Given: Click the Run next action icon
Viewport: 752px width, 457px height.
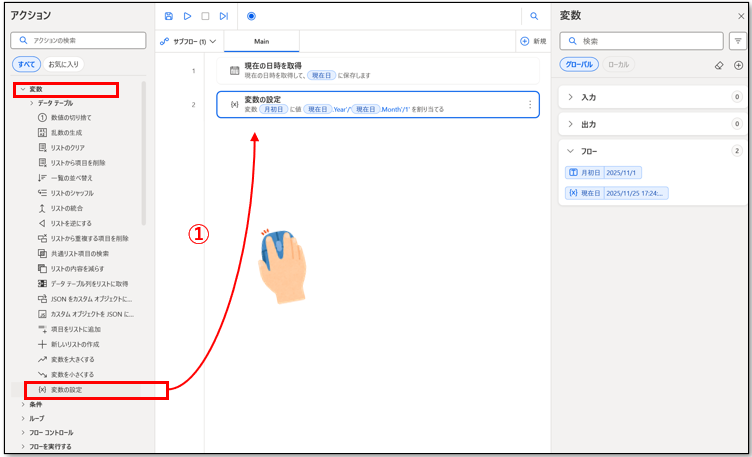Looking at the screenshot, I should (x=224, y=16).
